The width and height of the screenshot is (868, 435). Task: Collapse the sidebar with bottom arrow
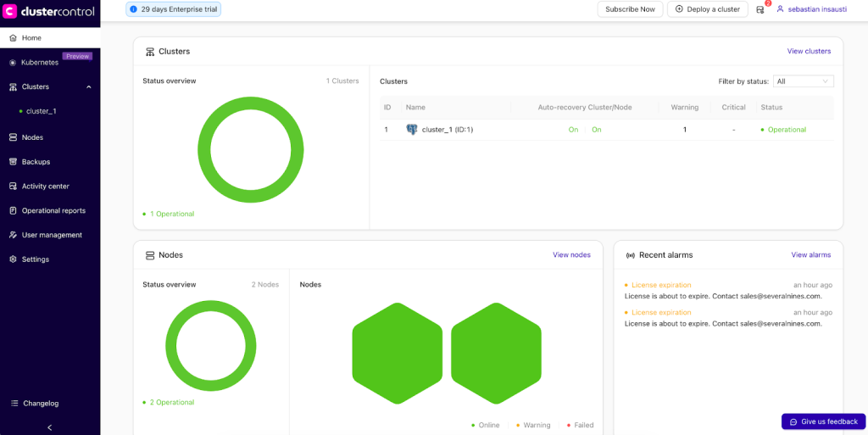pyautogui.click(x=49, y=427)
